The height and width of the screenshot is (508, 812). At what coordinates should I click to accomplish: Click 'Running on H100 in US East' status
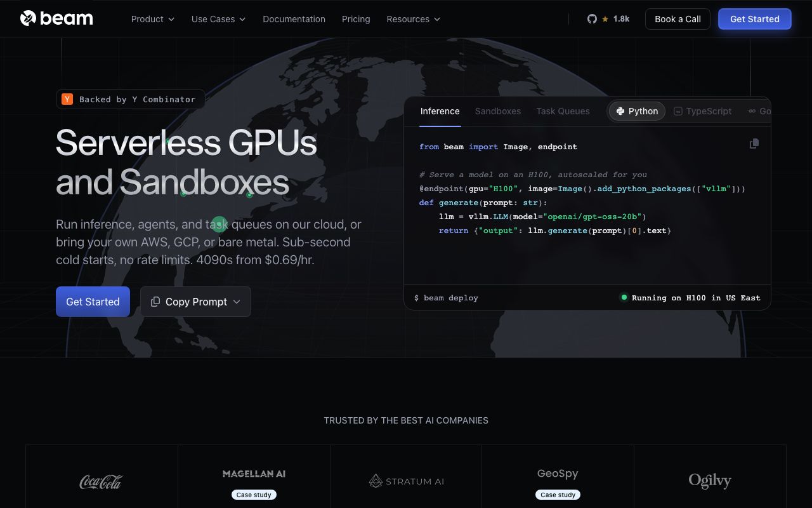pyautogui.click(x=696, y=298)
